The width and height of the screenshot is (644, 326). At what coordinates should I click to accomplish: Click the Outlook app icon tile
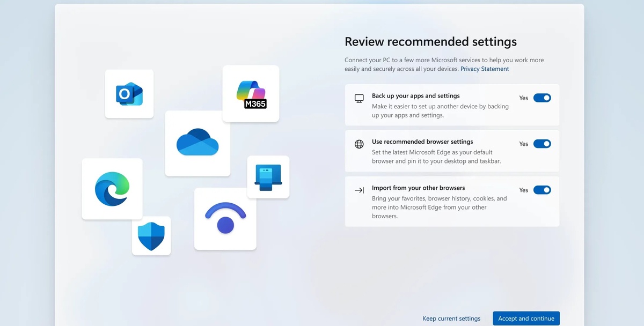click(129, 94)
